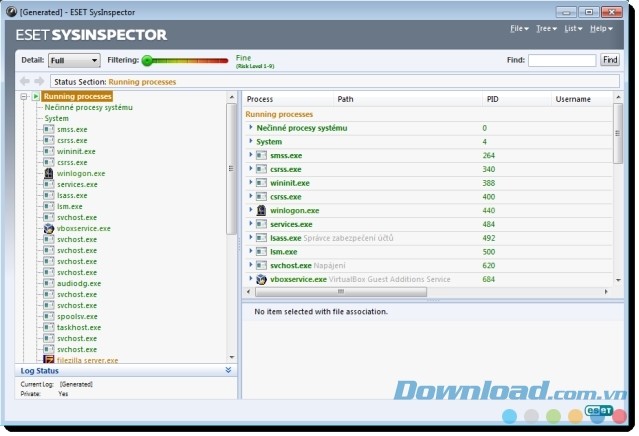
Task: Click the winlogon.exe icon in the tree
Action: tap(48, 173)
